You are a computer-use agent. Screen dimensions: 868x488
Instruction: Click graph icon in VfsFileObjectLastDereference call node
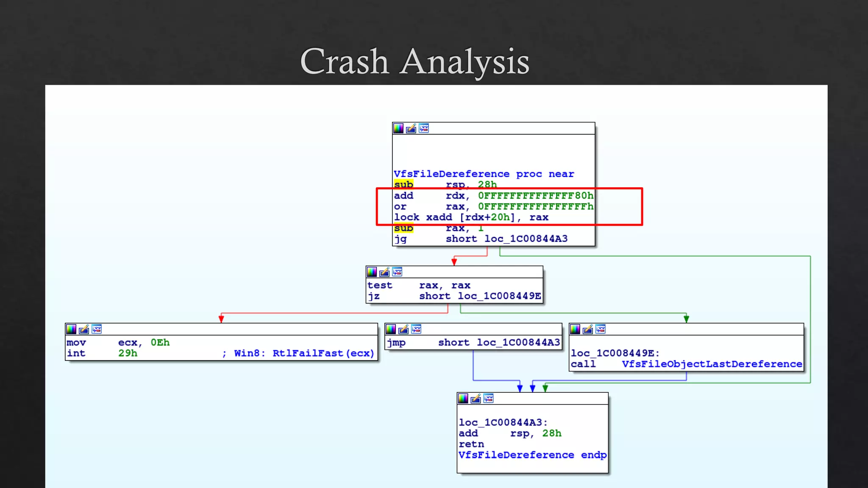601,329
